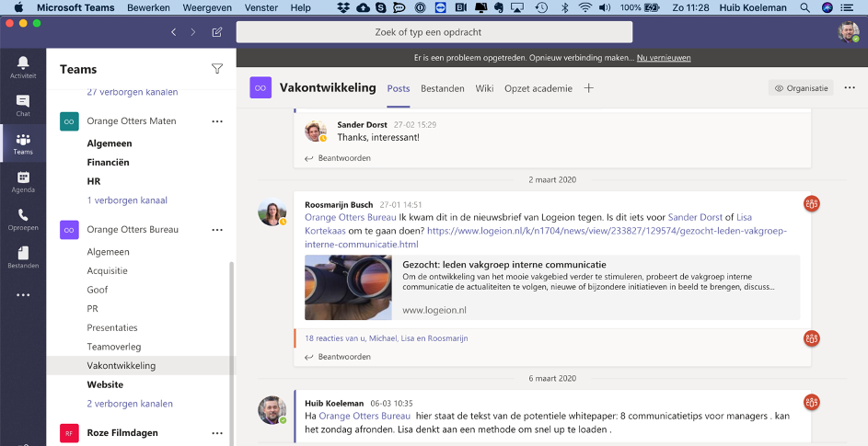Viewport: 868px width, 446px height.
Task: Click Roosmarijn Busch's avatar
Action: (x=272, y=212)
